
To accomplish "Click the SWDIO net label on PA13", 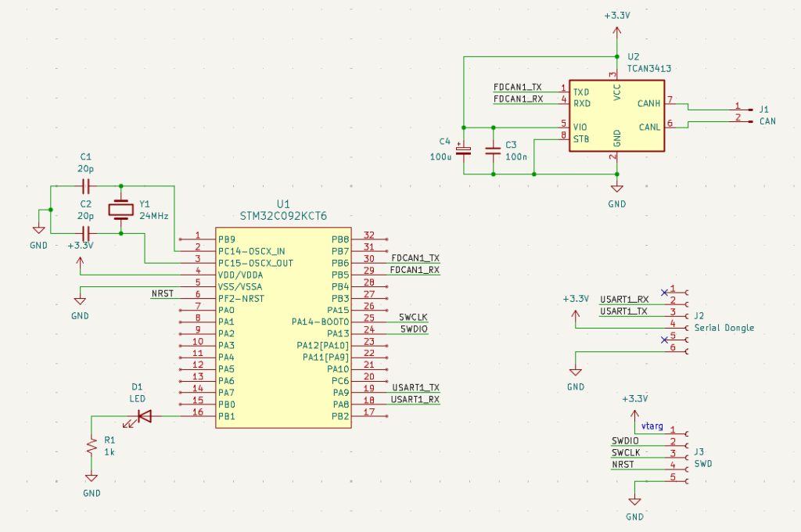I will tap(414, 329).
